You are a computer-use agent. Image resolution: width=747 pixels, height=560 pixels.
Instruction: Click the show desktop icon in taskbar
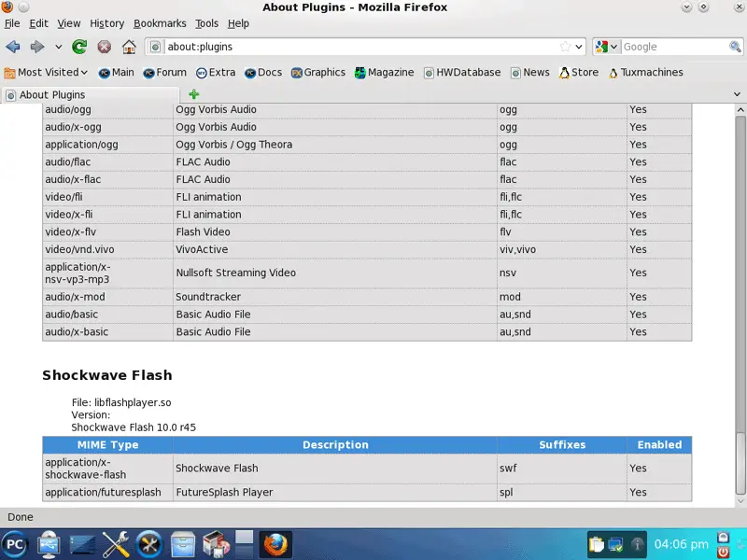click(x=82, y=544)
